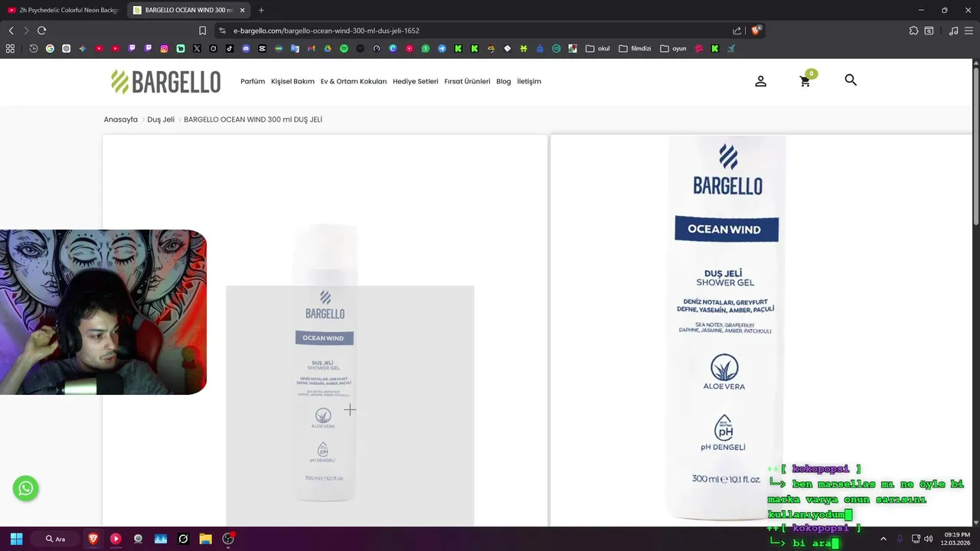Open Brave in the taskbar
The height and width of the screenshot is (551, 980).
93,539
